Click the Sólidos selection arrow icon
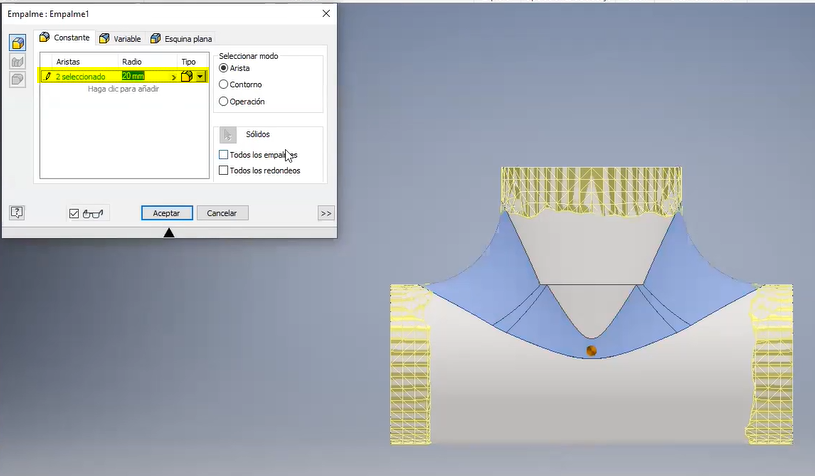 click(228, 135)
